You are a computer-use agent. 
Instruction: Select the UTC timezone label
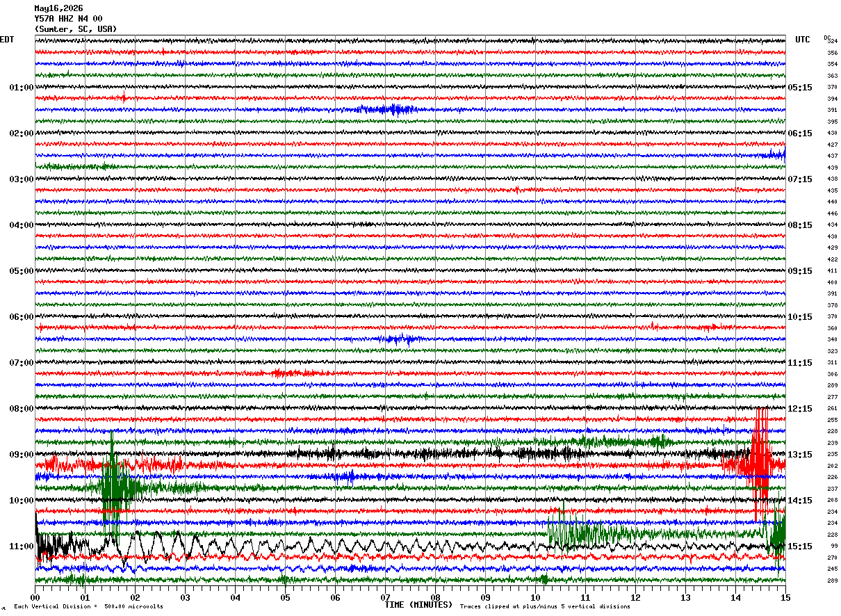(803, 40)
